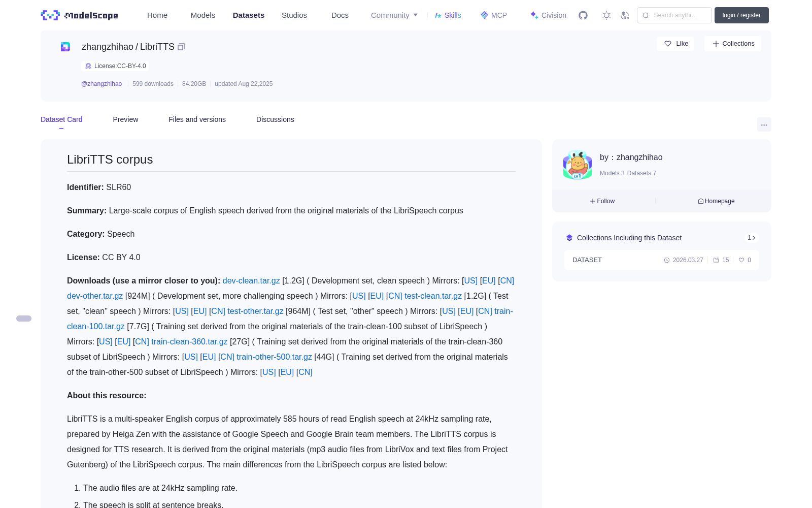The image size is (812, 508).
Task: Click the floating gray handle at left edge
Action: pyautogui.click(x=24, y=319)
